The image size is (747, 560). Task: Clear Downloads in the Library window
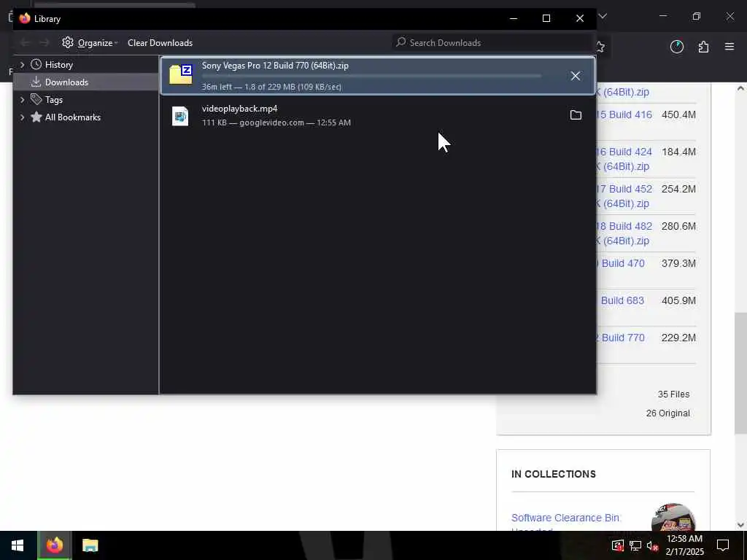tap(160, 43)
